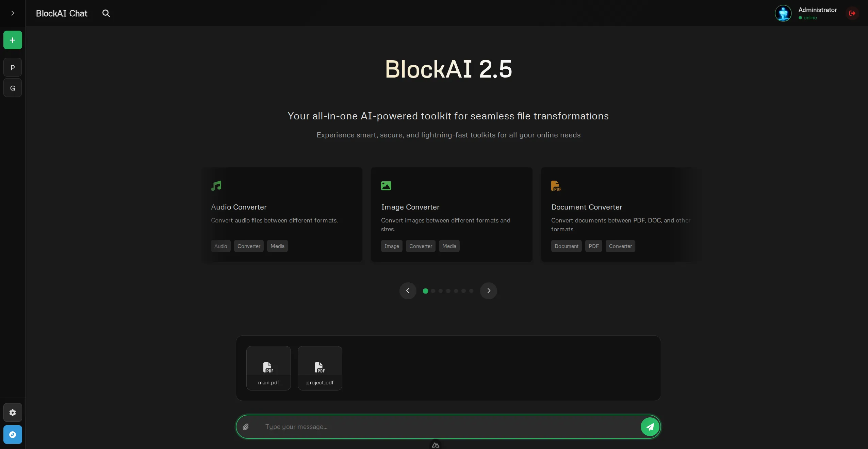Select the PDF tag on Document Converter
The width and height of the screenshot is (868, 449).
593,246
